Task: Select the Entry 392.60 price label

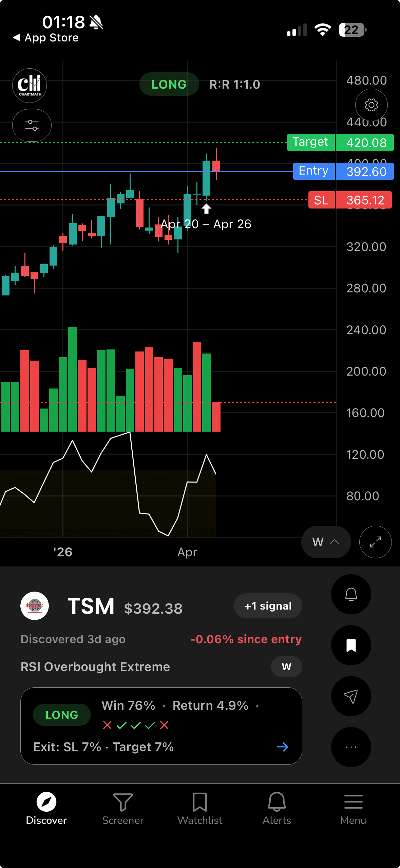Action: click(x=343, y=171)
